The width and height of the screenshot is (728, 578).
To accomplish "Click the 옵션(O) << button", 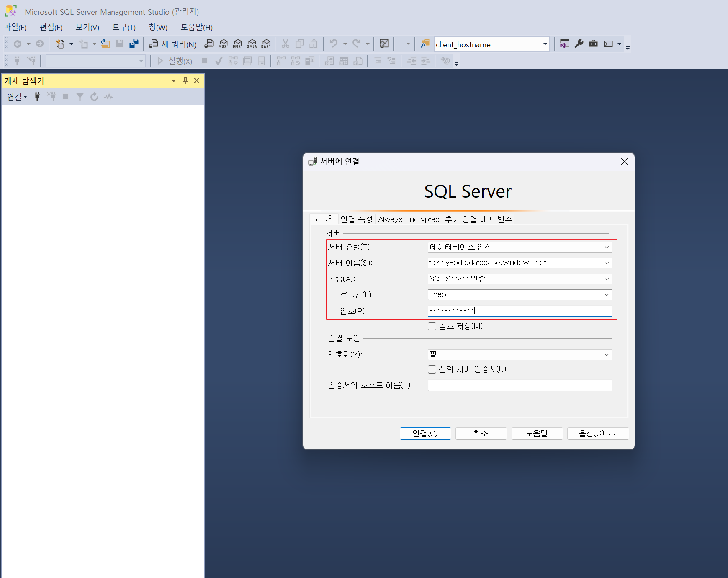I will pyautogui.click(x=598, y=433).
